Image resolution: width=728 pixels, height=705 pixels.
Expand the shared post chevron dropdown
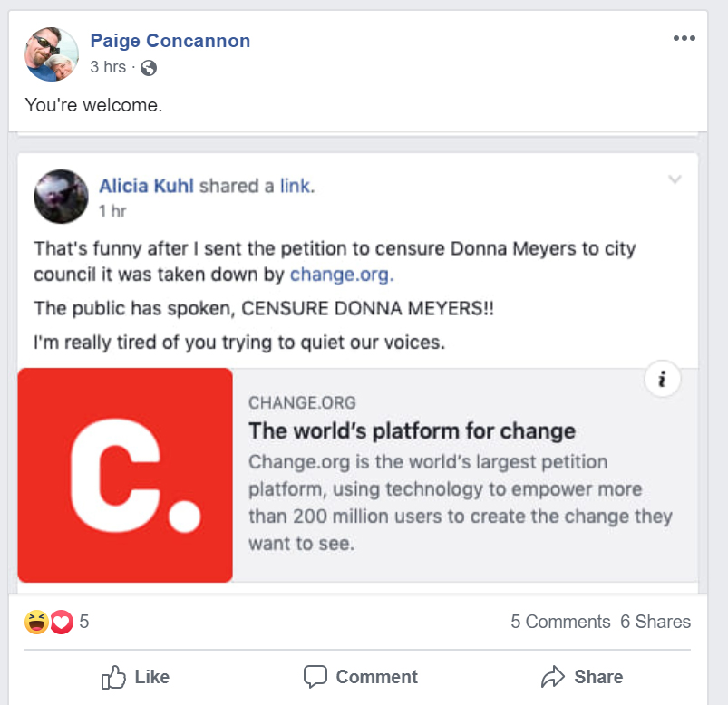(675, 179)
